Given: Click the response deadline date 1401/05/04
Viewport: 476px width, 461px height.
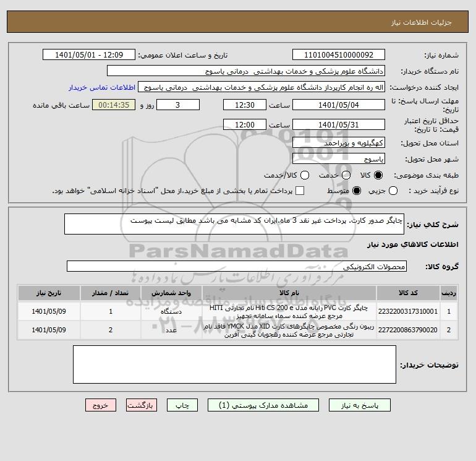Looking at the screenshot, I should 339,105.
